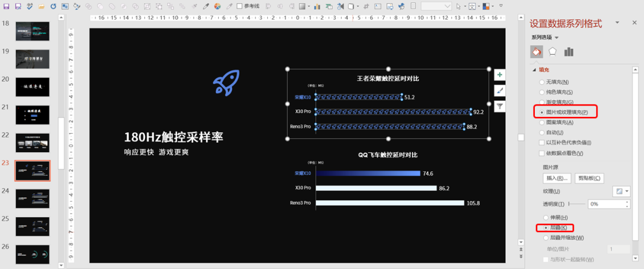Click the align-left objects icon
The height and width of the screenshot is (269, 644).
(x=268, y=6)
